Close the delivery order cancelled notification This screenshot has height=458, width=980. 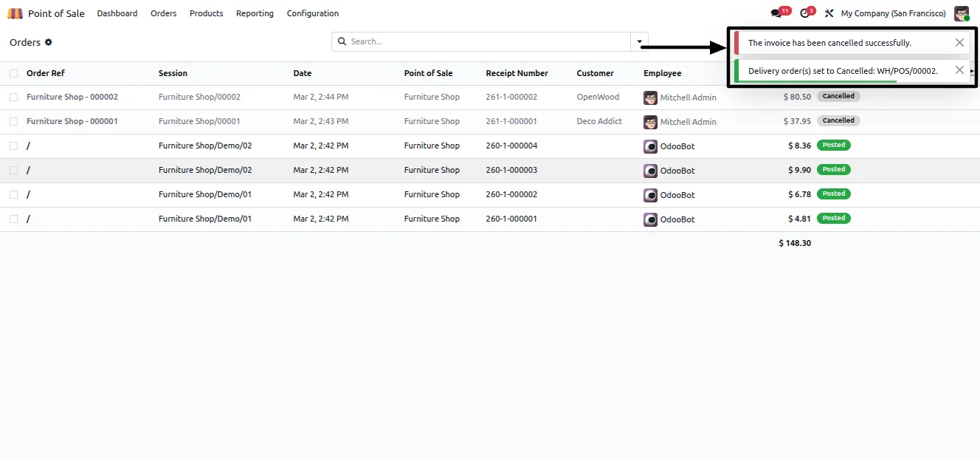(x=959, y=70)
